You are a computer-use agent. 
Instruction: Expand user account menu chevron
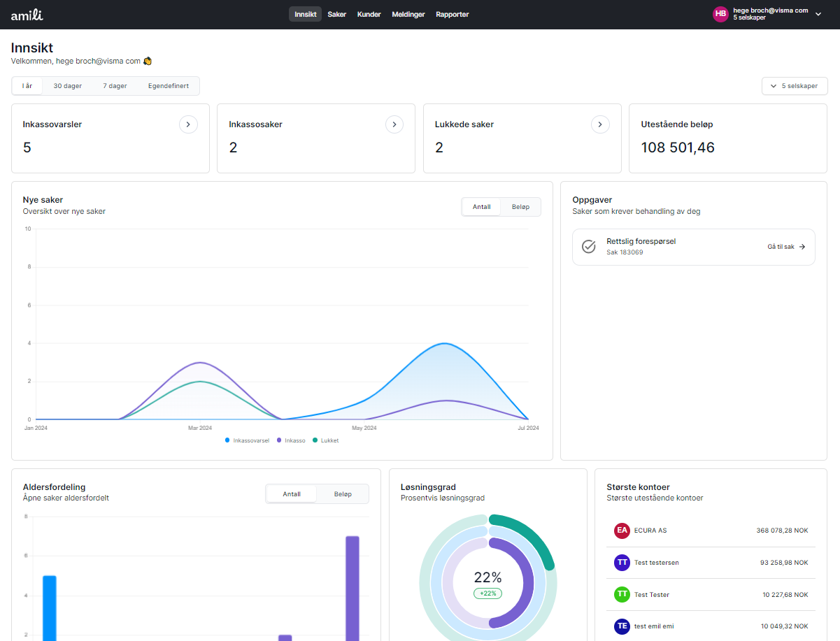[818, 15]
